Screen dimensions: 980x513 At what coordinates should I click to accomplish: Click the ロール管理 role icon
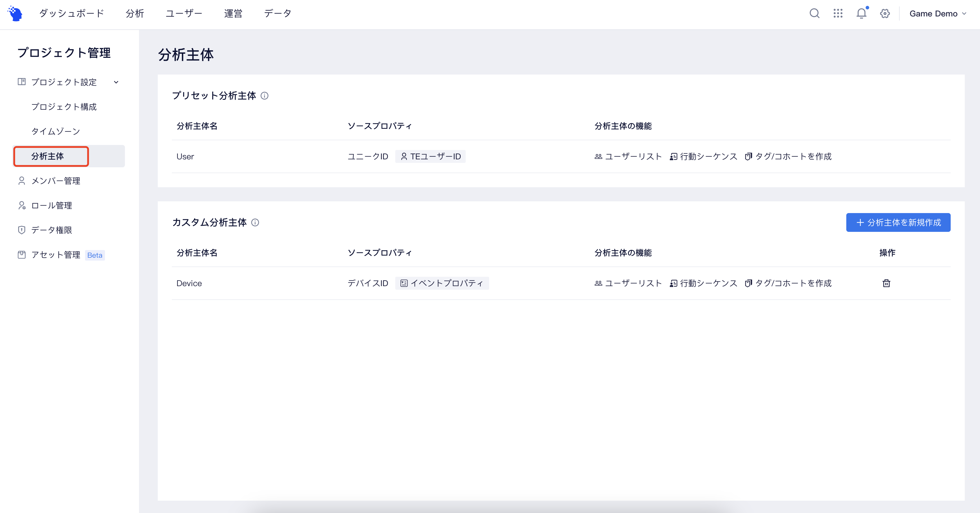click(22, 206)
